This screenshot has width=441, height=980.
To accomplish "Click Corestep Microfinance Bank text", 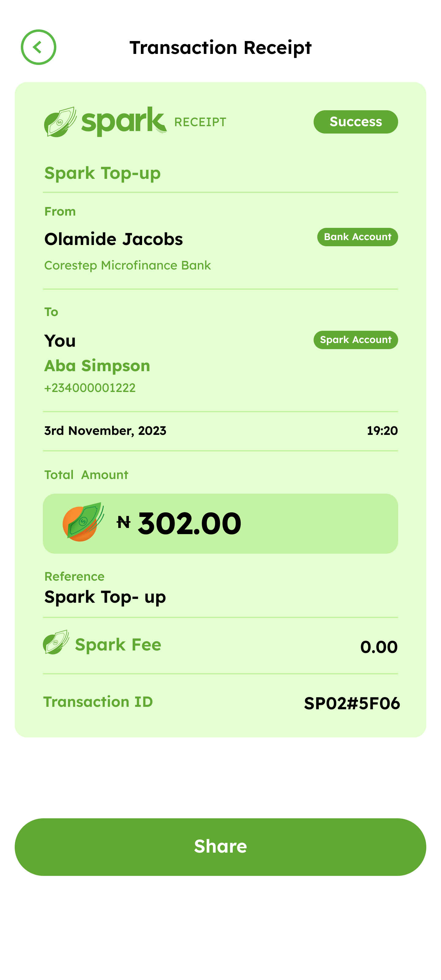I will 127,265.
